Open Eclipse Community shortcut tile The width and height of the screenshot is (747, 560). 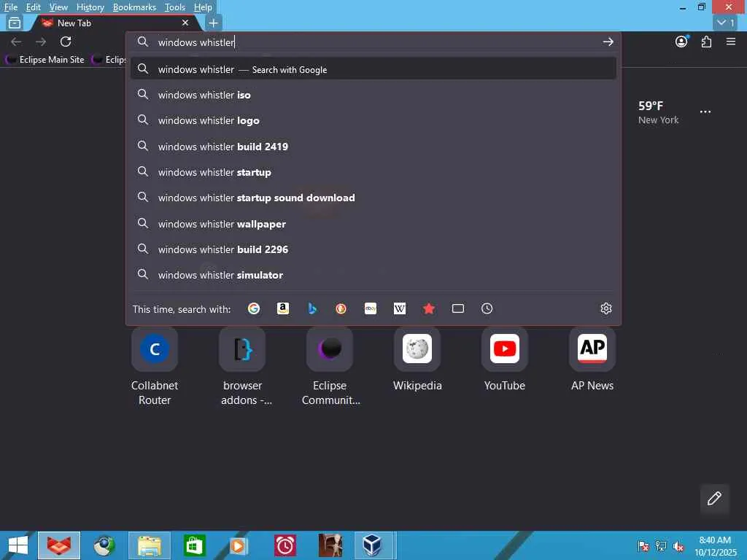330,367
